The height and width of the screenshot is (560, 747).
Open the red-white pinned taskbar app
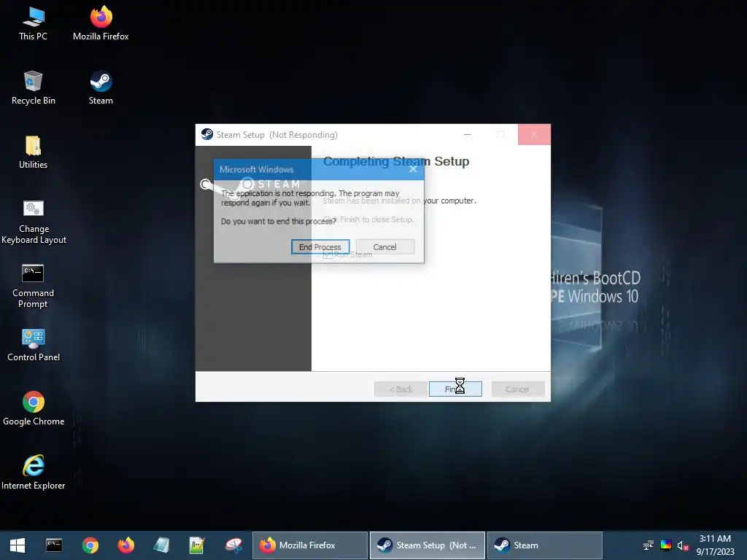point(233,545)
